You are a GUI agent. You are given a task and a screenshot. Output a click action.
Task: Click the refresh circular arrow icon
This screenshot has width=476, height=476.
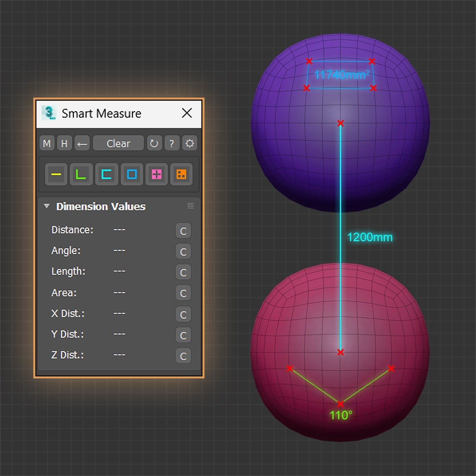[x=154, y=143]
